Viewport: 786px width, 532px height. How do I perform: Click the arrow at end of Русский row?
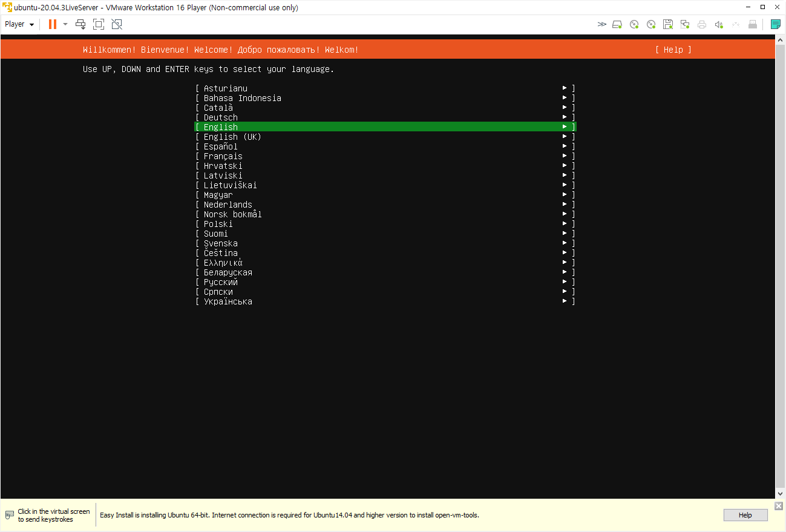point(565,282)
